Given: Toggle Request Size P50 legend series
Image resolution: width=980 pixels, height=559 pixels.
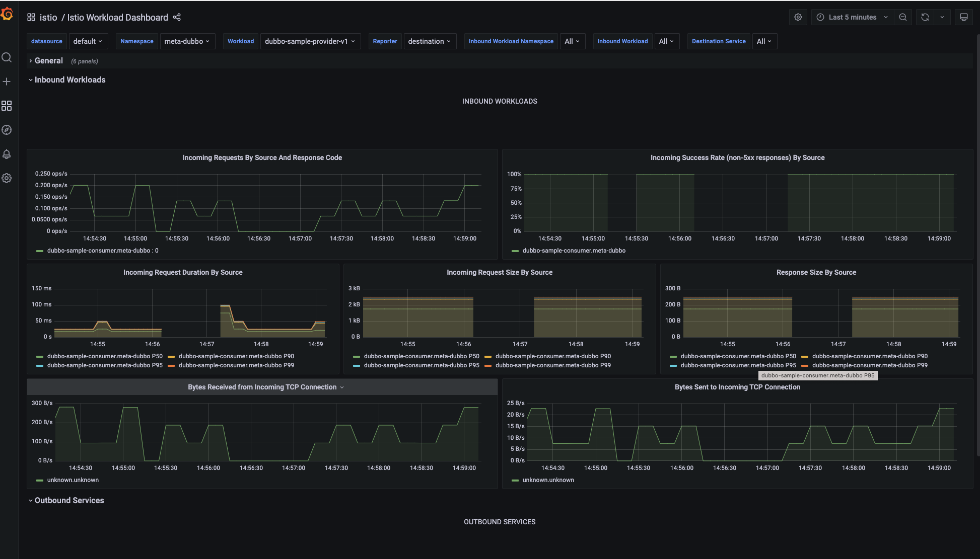Looking at the screenshot, I should (x=422, y=356).
